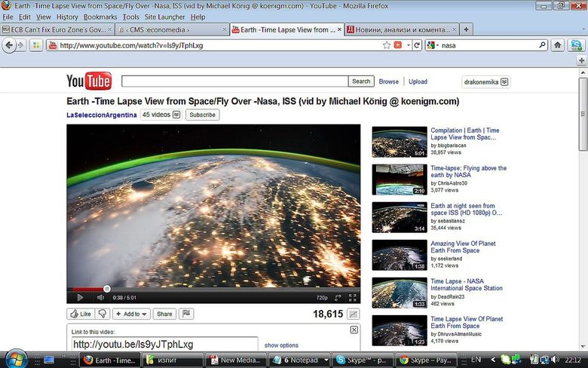
Task: Click the YouTube search input field
Action: (x=234, y=81)
